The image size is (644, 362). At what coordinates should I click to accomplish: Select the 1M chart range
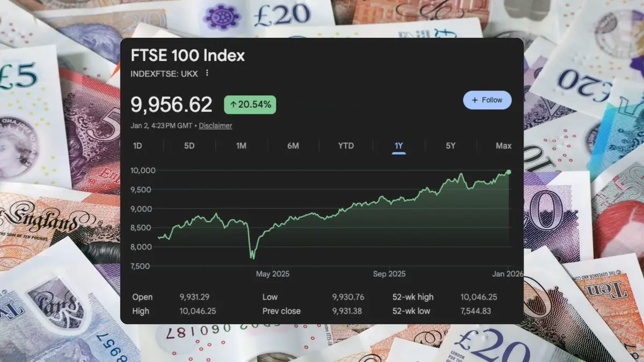(241, 145)
